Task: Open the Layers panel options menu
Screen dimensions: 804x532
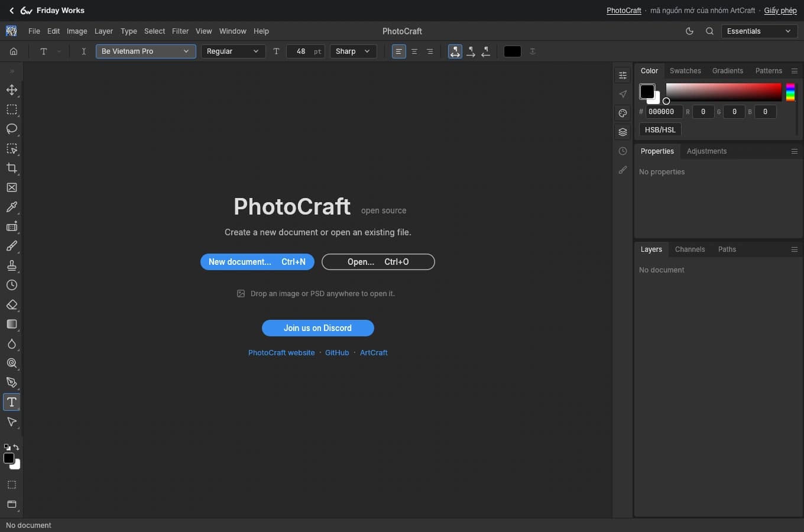Action: pos(795,249)
